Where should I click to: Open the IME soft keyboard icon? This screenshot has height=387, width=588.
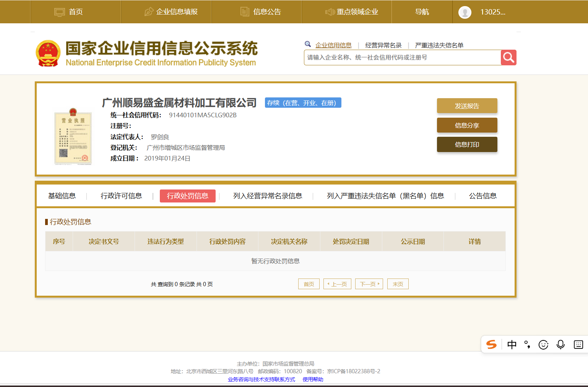point(578,345)
